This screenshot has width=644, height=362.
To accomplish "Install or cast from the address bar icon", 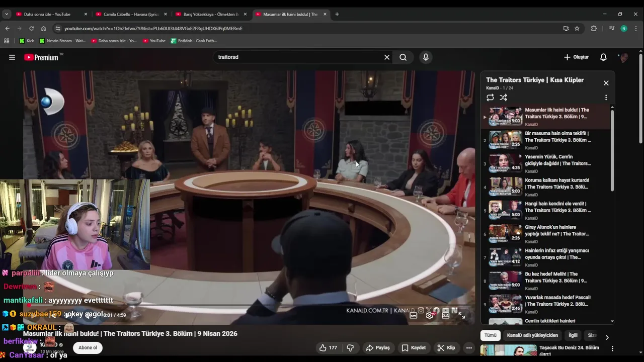I will pyautogui.click(x=566, y=29).
